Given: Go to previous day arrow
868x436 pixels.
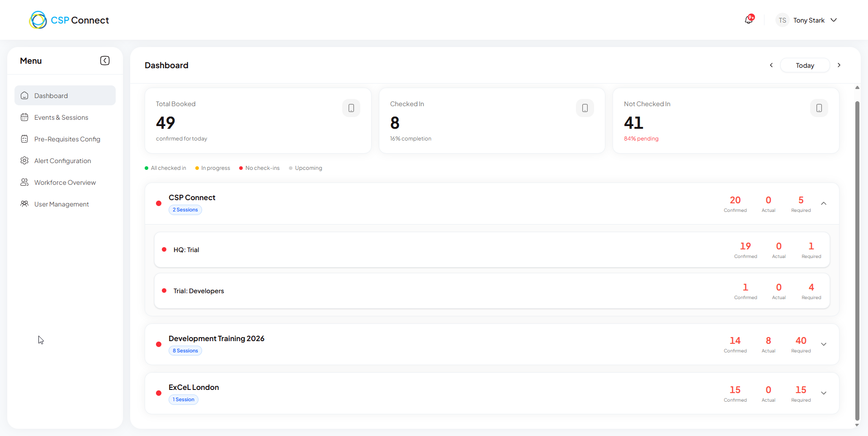Looking at the screenshot, I should tap(771, 65).
